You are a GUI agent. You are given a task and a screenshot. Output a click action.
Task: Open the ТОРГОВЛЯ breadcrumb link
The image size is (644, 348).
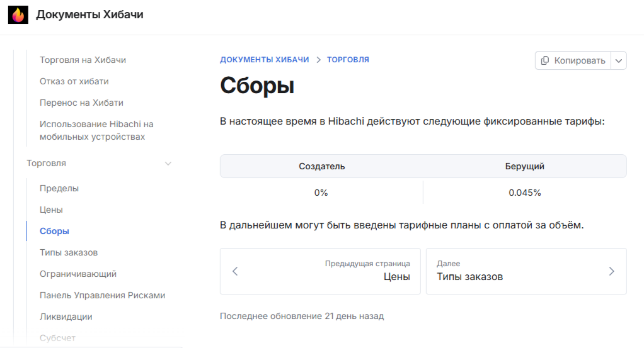pyautogui.click(x=348, y=60)
